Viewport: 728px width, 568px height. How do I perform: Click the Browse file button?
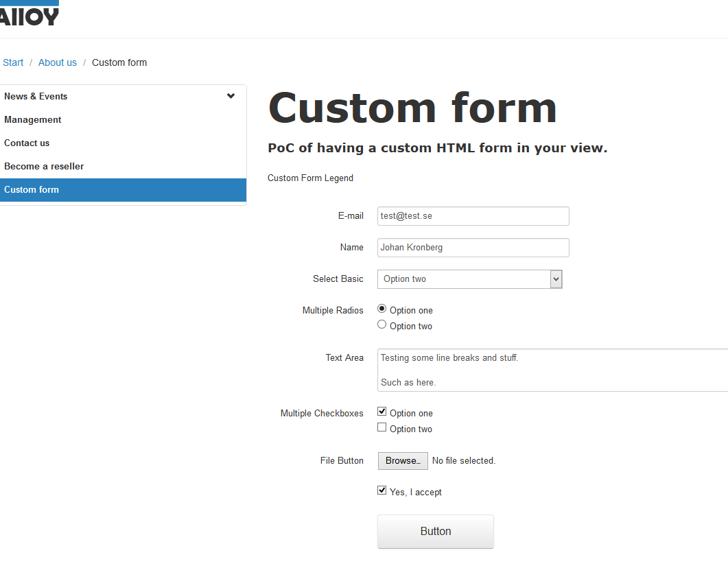[402, 460]
